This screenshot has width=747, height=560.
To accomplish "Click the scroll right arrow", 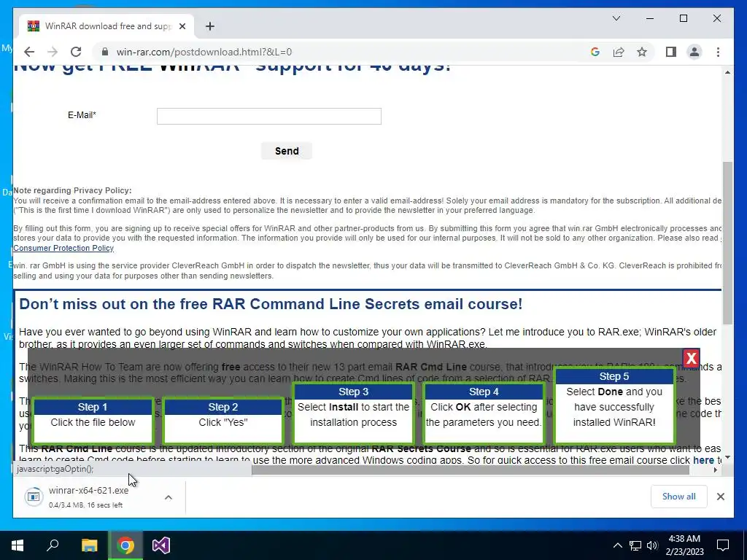I will point(715,470).
